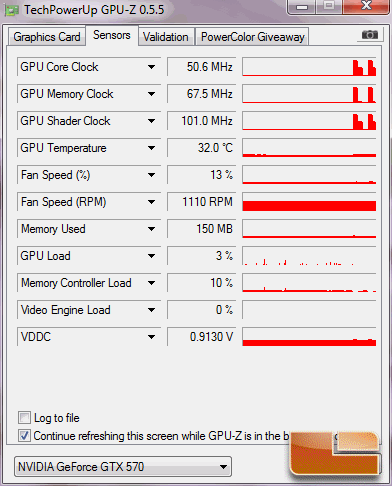Open the GPU Temperature sensor dropdown arrow
The width and height of the screenshot is (392, 486).
coord(151,148)
